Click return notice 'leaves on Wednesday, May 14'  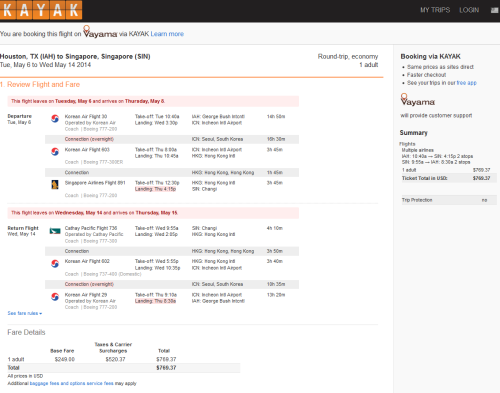point(153,213)
